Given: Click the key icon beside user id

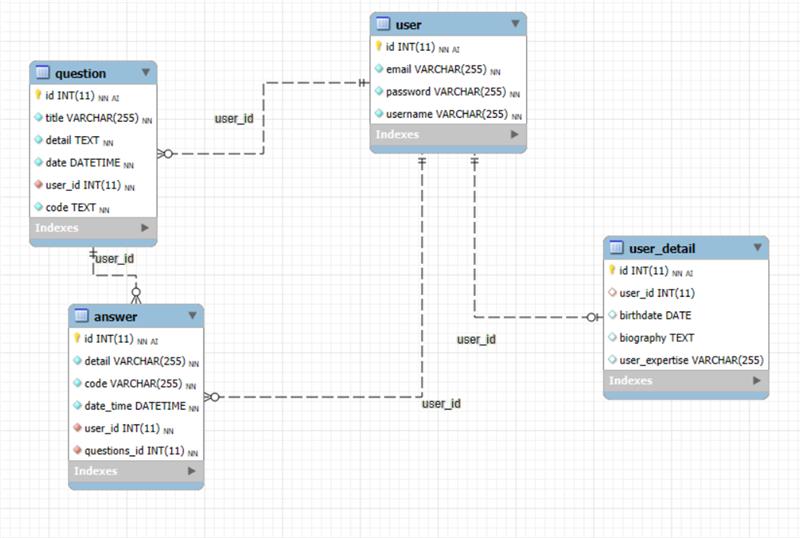Looking at the screenshot, I should click(x=378, y=47).
